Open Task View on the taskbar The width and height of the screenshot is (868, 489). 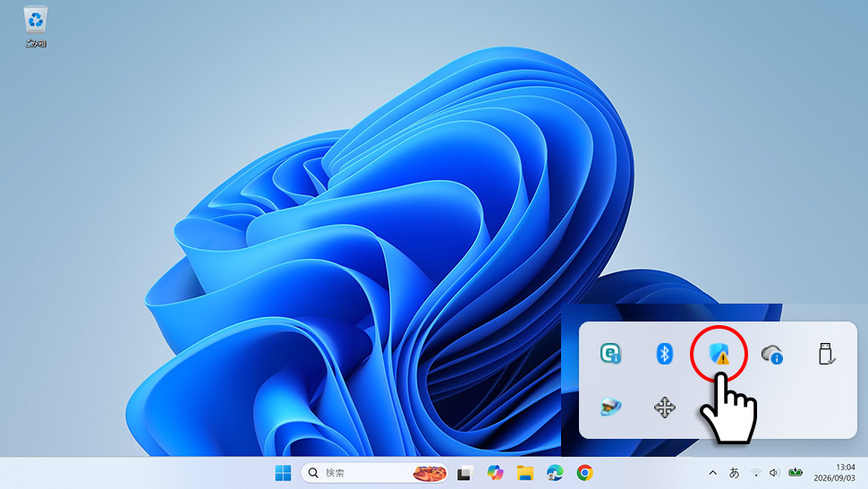tap(464, 473)
